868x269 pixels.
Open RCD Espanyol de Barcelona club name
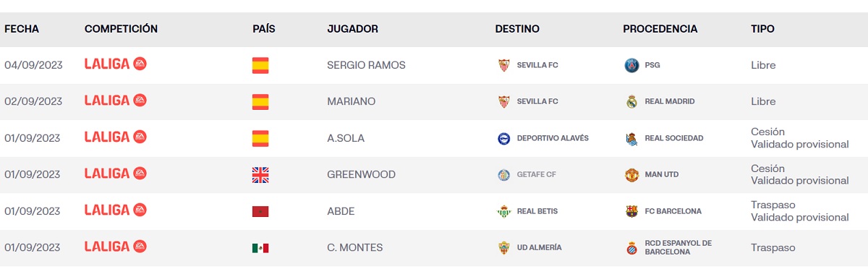(678, 247)
